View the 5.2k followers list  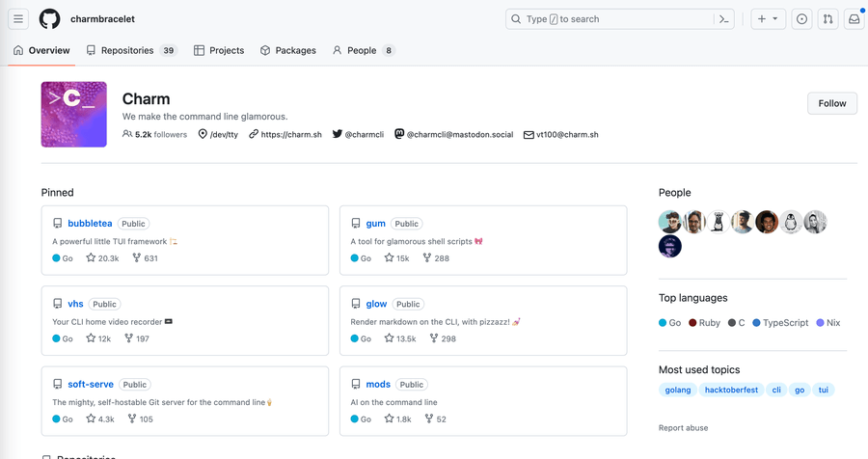point(155,135)
